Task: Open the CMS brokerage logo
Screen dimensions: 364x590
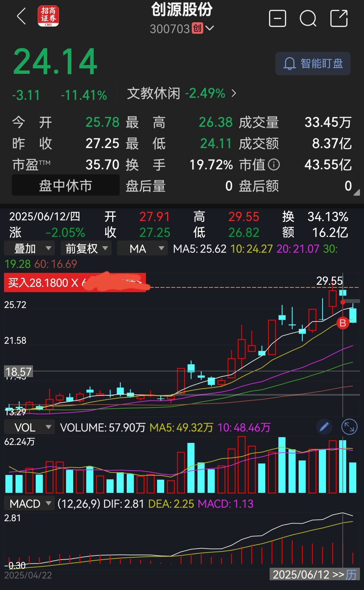Action: [x=48, y=16]
